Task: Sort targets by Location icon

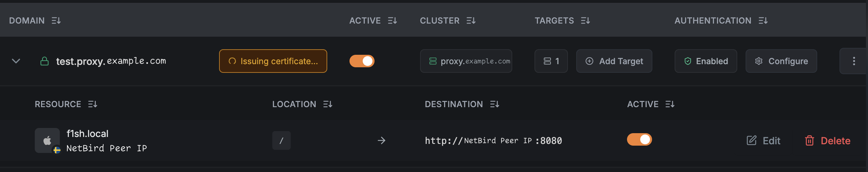Action: (328, 104)
